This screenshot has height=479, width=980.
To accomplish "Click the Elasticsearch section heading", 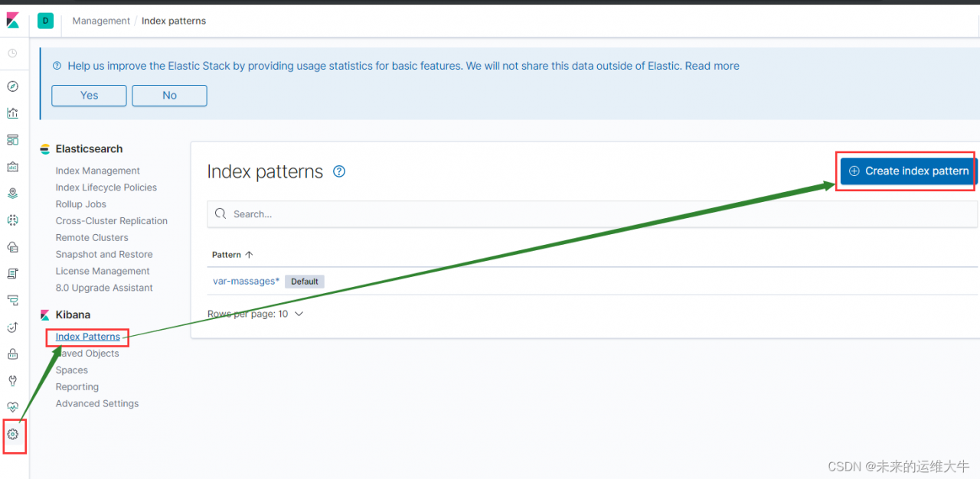I will coord(89,149).
